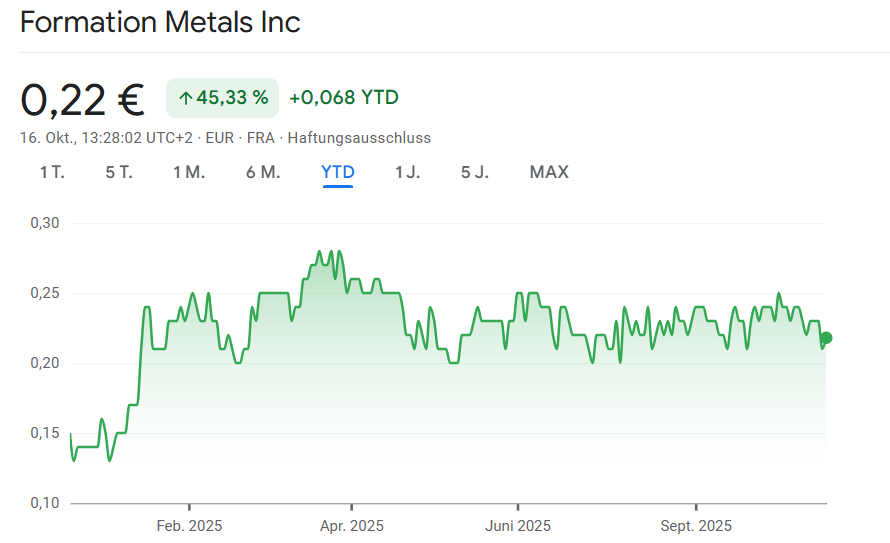The width and height of the screenshot is (890, 543).
Task: Click the Feb. 2025 axis label
Action: tap(190, 526)
